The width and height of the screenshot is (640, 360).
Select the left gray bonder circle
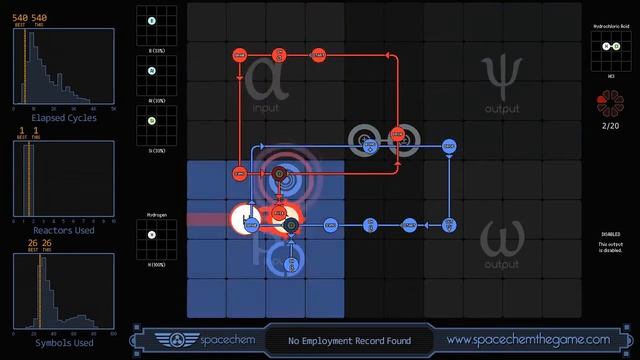[x=364, y=140]
